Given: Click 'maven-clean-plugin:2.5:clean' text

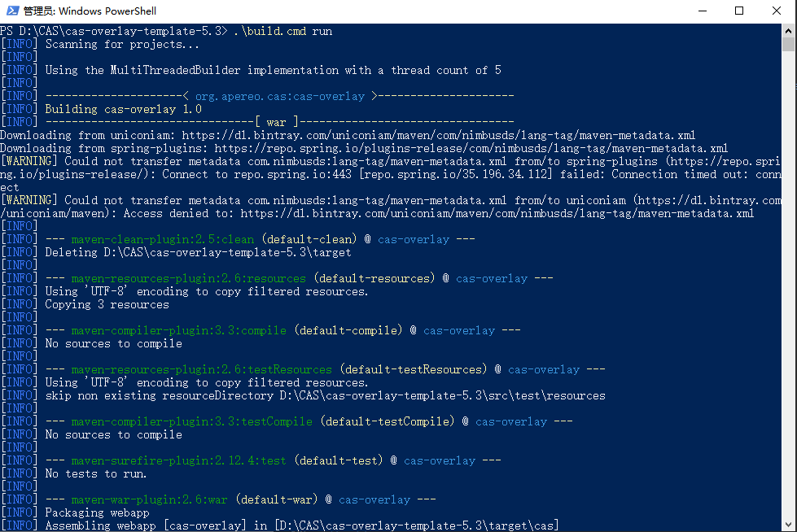Looking at the screenshot, I should 163,239.
